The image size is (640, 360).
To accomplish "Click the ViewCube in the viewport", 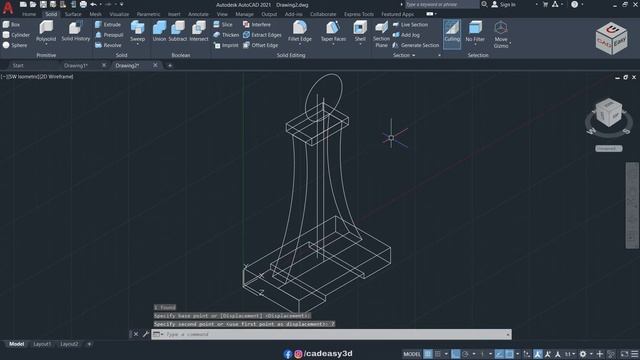I will coord(609,113).
